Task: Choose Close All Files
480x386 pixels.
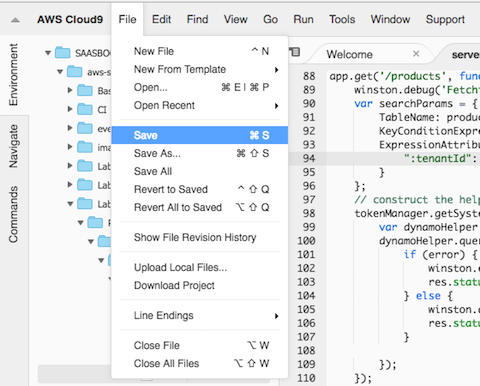Action: (200, 363)
